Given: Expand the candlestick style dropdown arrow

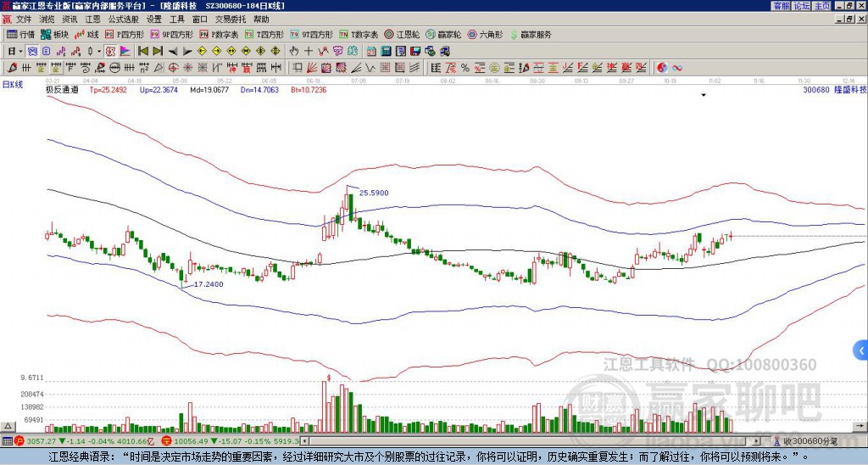Looking at the screenshot, I should click(x=99, y=52).
